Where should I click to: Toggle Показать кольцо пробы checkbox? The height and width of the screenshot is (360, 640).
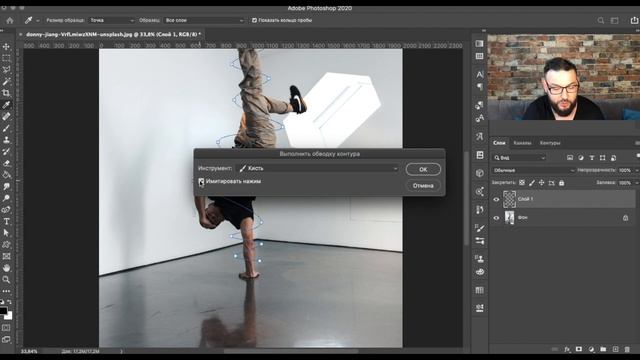(x=254, y=20)
